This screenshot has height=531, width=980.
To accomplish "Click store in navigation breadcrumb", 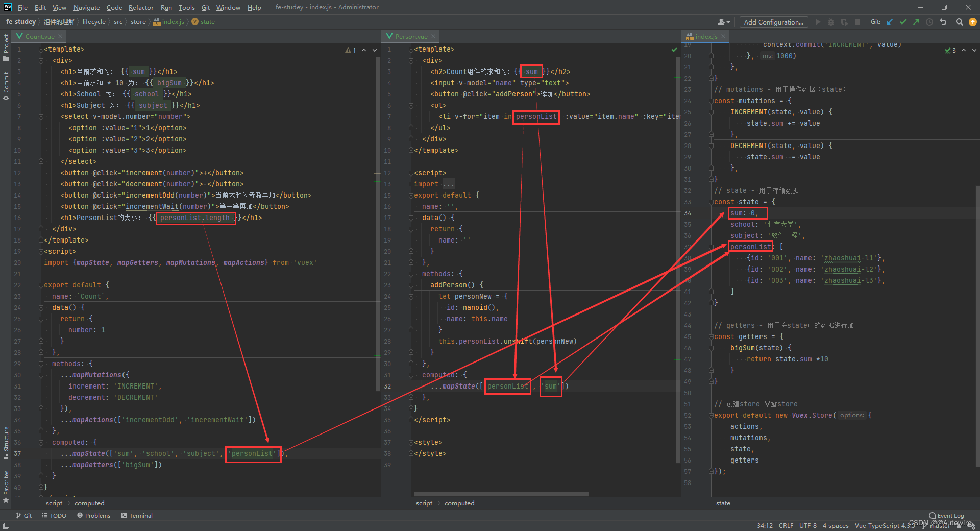I will 138,22.
